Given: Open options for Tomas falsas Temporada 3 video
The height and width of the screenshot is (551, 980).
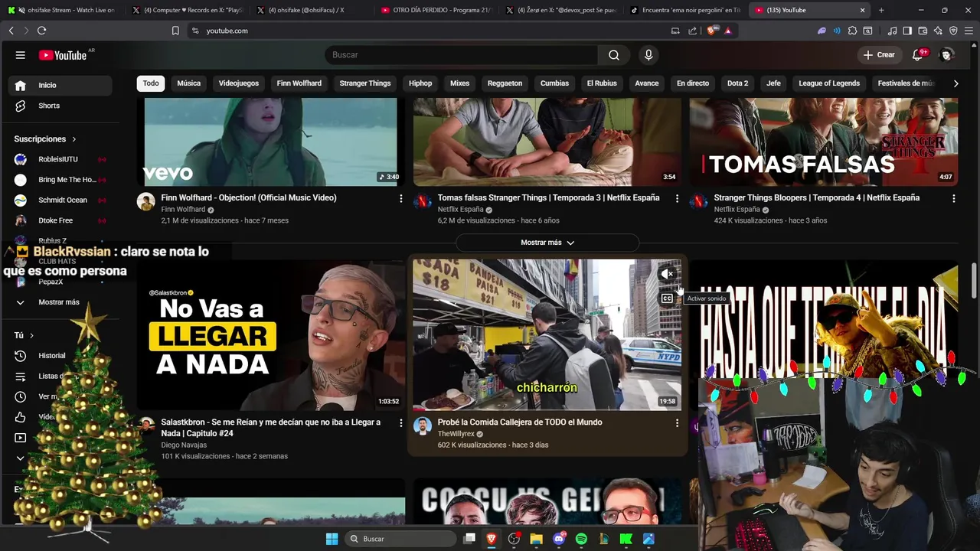Looking at the screenshot, I should click(677, 198).
